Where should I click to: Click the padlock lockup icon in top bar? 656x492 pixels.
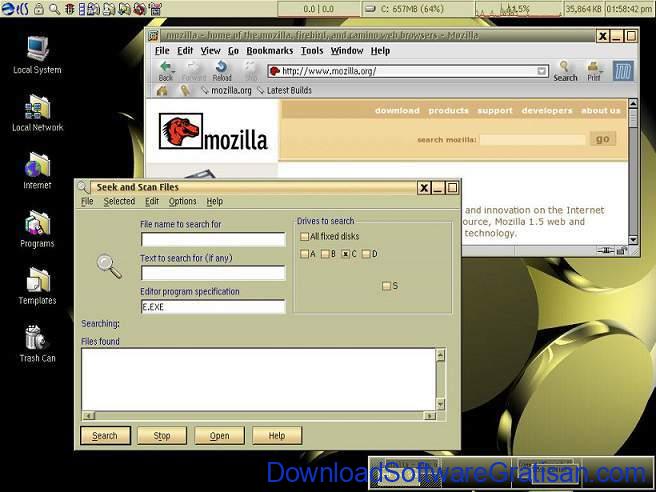pos(38,8)
